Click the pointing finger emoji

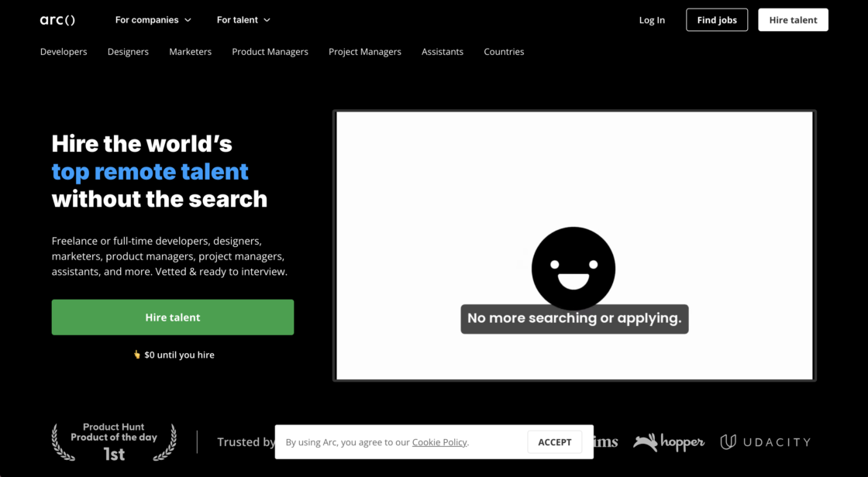[x=138, y=354]
